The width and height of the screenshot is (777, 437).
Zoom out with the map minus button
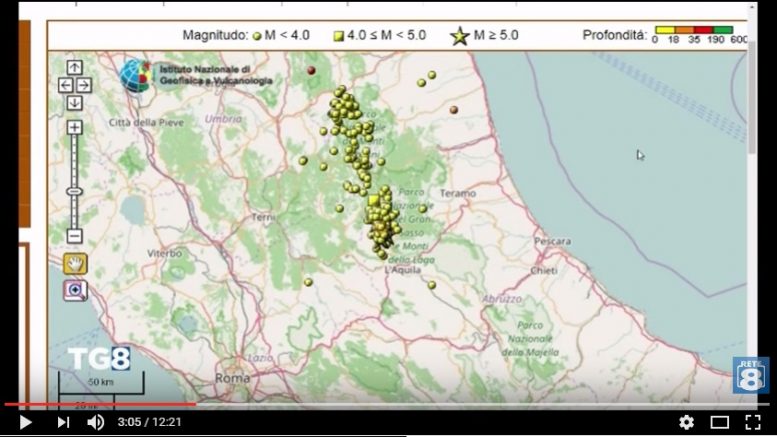(75, 236)
